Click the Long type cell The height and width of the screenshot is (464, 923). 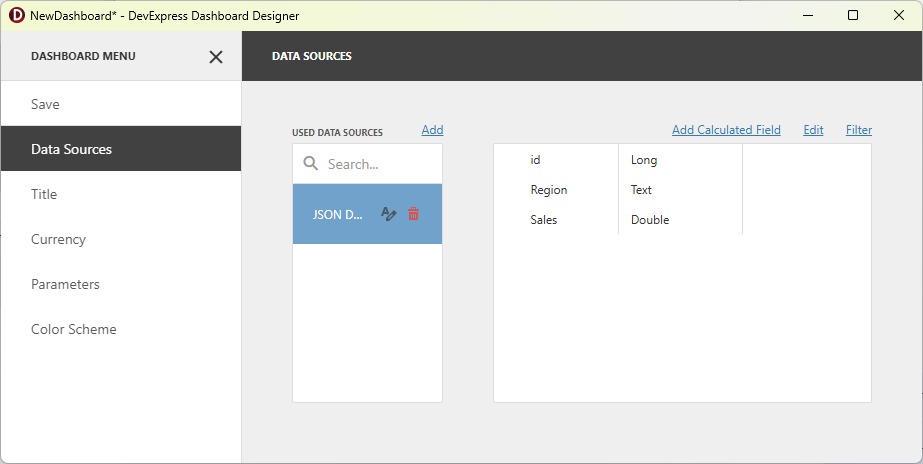(x=644, y=160)
